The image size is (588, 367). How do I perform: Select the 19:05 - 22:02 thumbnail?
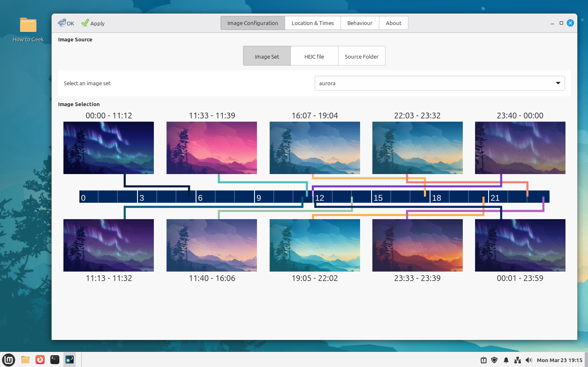(x=315, y=245)
